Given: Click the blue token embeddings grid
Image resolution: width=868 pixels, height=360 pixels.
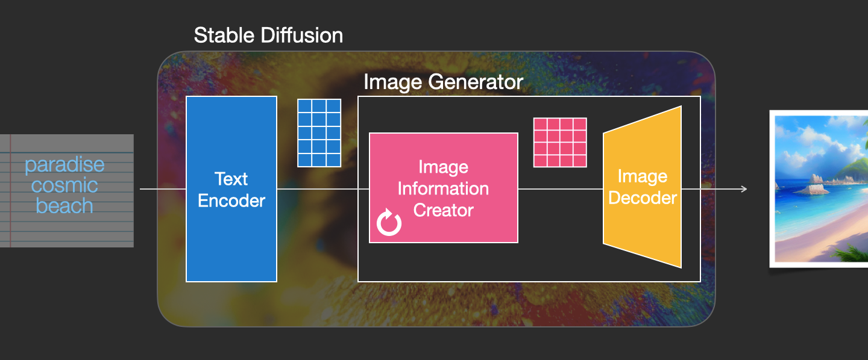Looking at the screenshot, I should point(319,133).
